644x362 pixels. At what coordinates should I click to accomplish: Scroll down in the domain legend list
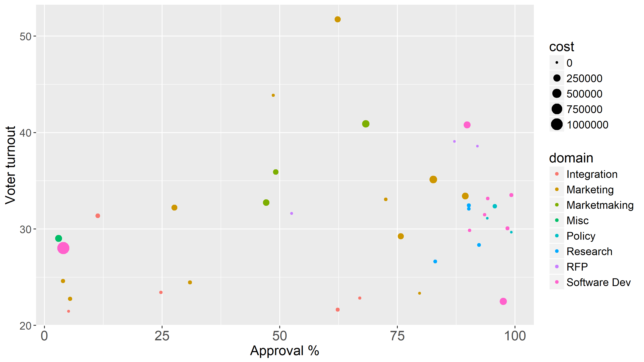(588, 292)
